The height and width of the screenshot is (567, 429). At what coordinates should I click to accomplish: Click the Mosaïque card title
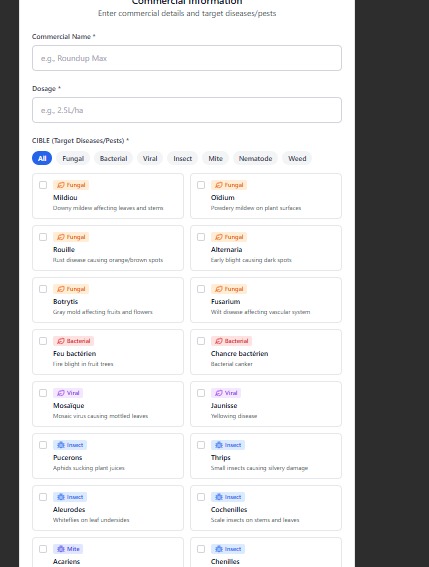point(68,406)
